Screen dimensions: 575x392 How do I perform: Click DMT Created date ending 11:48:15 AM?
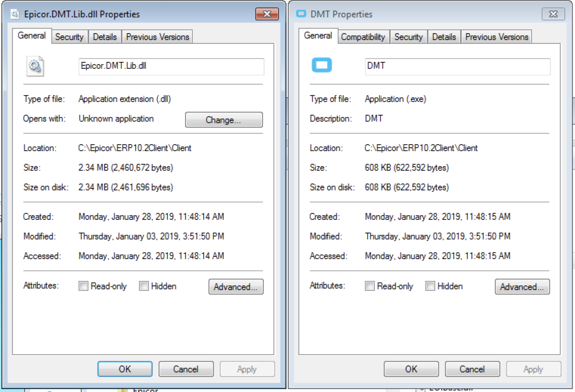(437, 217)
